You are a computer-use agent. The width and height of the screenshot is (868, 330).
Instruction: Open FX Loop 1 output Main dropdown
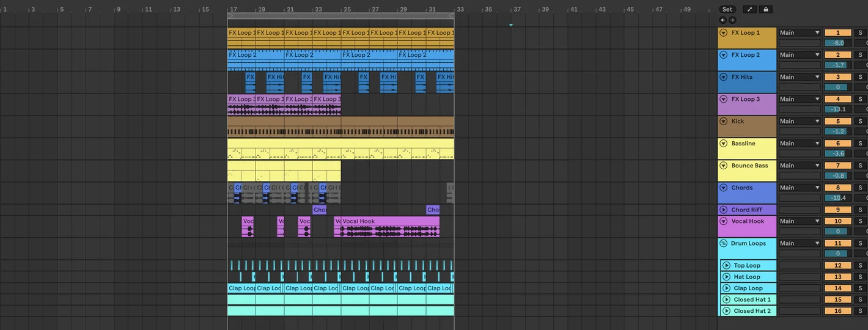(800, 33)
